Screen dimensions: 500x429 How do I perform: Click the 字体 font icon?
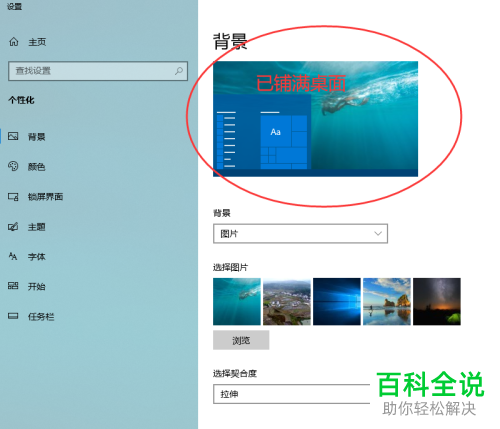point(13,256)
